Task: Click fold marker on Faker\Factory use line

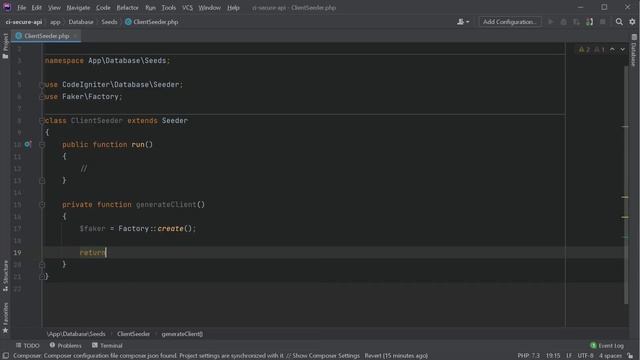Action: pyautogui.click(x=42, y=97)
